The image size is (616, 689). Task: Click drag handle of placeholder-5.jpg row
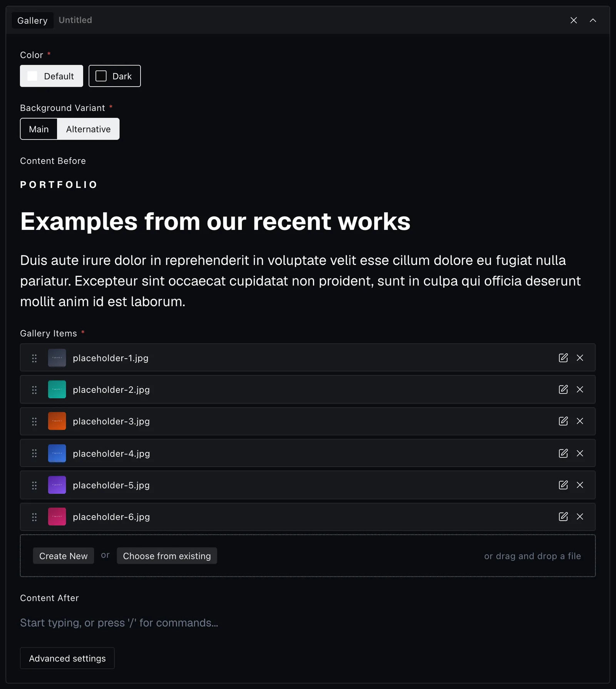(34, 485)
